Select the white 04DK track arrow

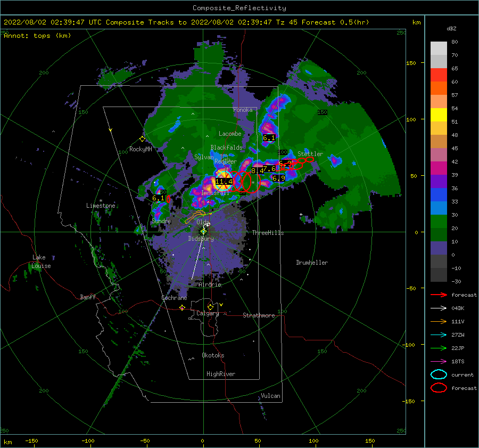439,308
